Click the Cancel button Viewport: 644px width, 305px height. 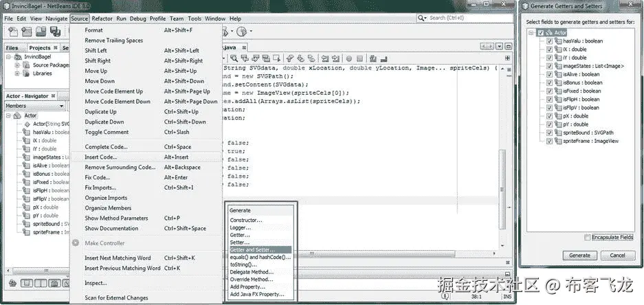coord(617,256)
